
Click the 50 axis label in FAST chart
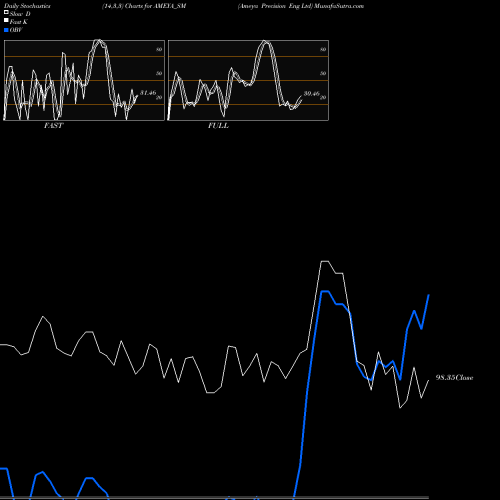pos(159,73)
